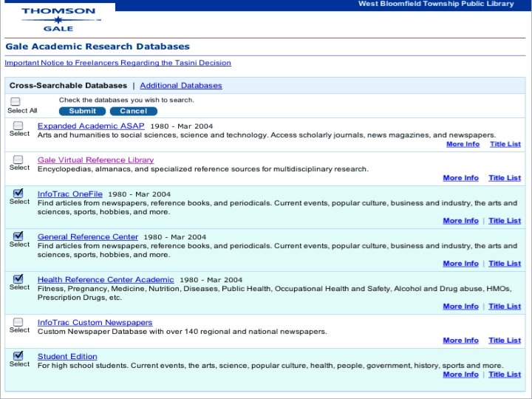
Task: Click the Gale Academic Research Databases heading
Action: click(x=98, y=47)
